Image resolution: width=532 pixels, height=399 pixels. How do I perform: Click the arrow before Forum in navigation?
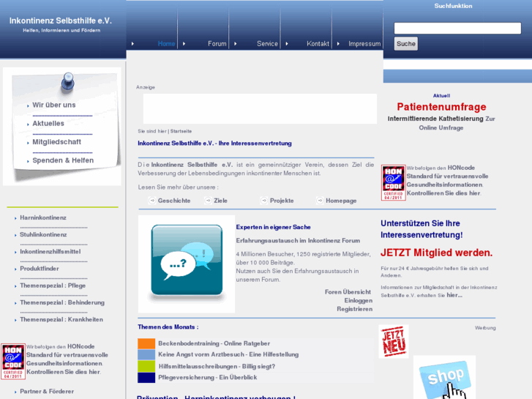[x=184, y=44]
